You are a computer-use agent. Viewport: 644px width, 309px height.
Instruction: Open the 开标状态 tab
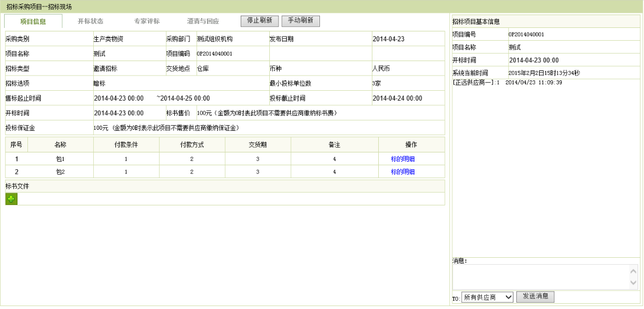(x=90, y=22)
